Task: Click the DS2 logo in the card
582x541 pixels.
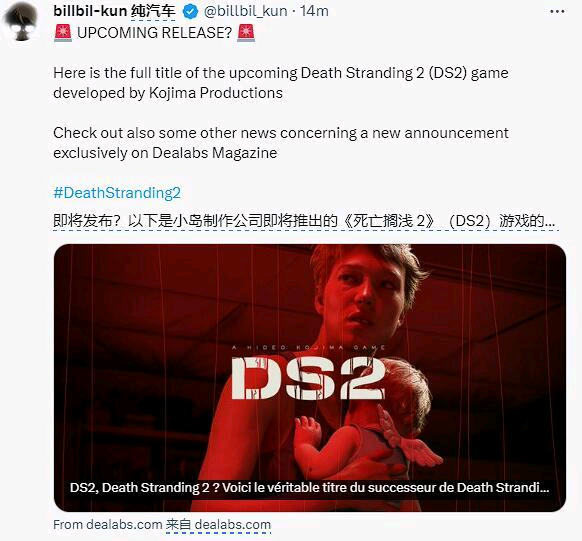Action: pyautogui.click(x=308, y=378)
